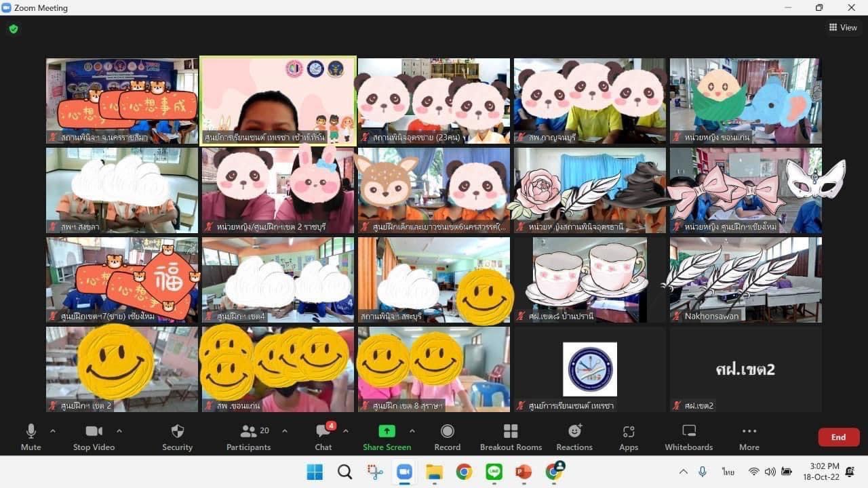Expand the Share Screen options arrow
Image resolution: width=868 pixels, height=488 pixels.
(x=412, y=431)
